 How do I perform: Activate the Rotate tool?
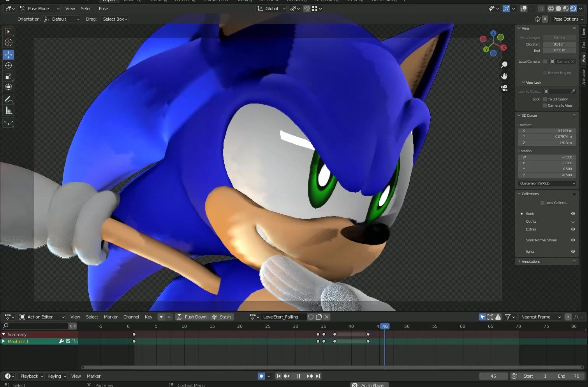pyautogui.click(x=9, y=65)
